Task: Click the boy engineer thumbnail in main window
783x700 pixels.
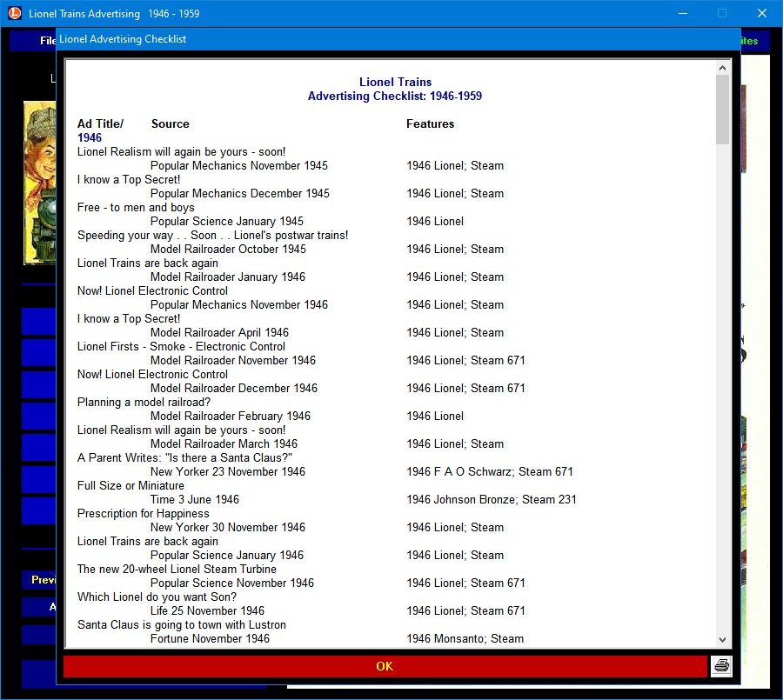Action: pos(39,183)
